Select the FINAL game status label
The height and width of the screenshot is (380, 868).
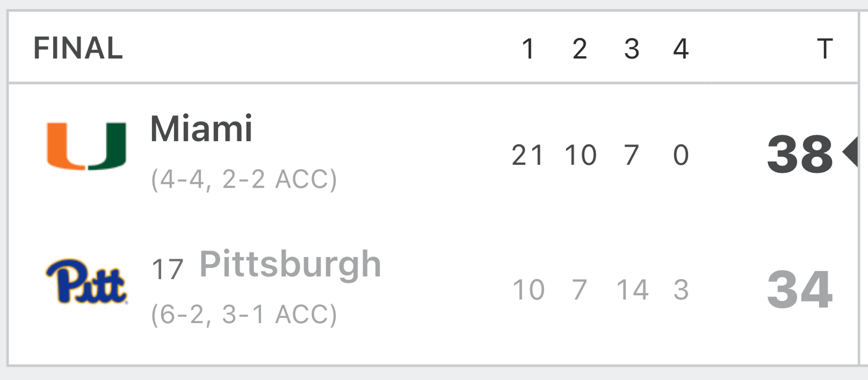click(78, 48)
